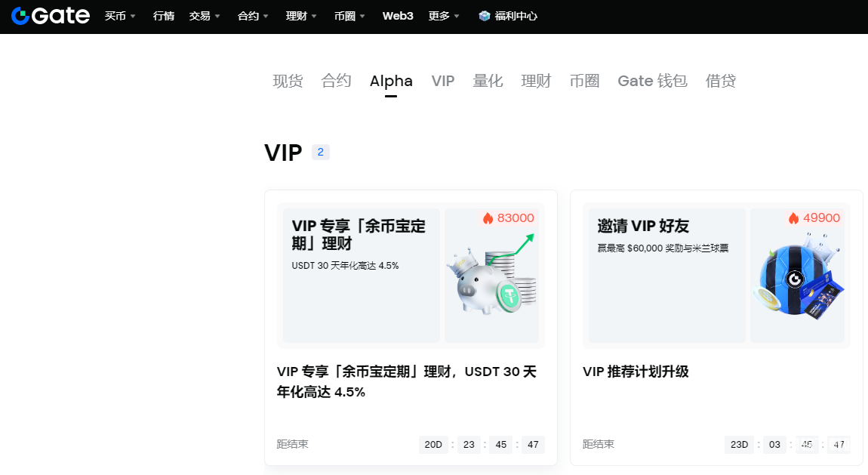The width and height of the screenshot is (868, 475).
Task: Open Web3 in the top navigation
Action: [398, 16]
